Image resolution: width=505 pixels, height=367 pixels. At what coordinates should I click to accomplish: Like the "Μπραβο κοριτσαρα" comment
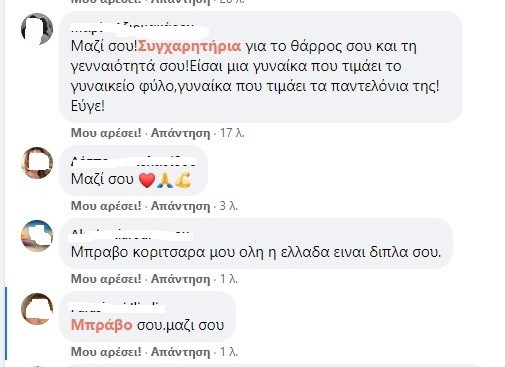tap(106, 279)
